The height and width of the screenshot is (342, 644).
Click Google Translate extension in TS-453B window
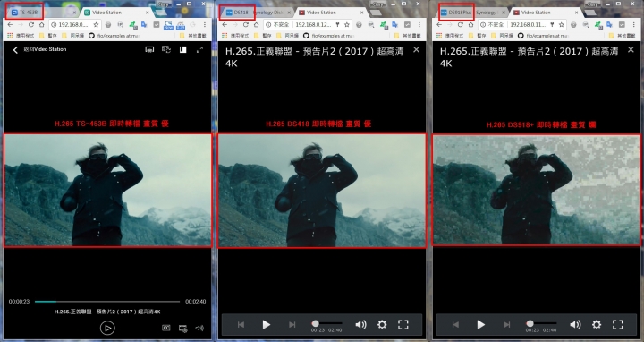(144, 25)
